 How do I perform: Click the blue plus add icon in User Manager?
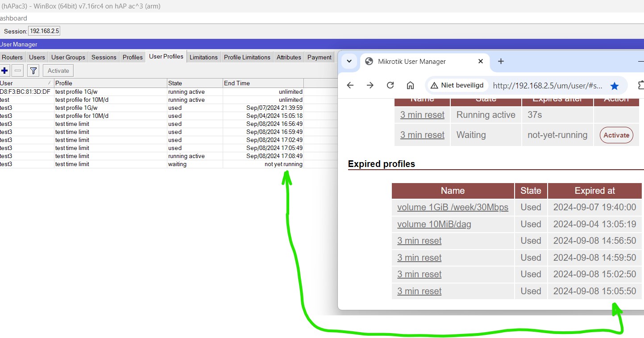[4, 71]
